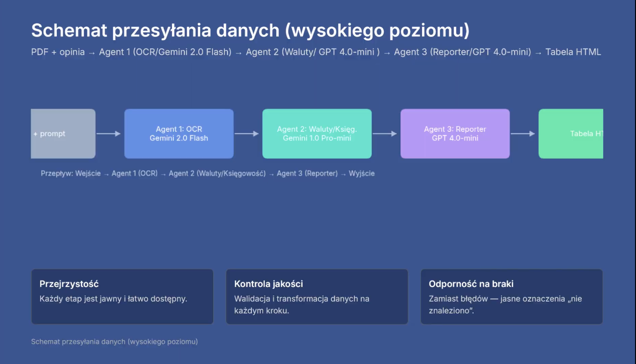Click the arrow pointing to Tabela HTML box
636x364 pixels.
[x=523, y=134]
